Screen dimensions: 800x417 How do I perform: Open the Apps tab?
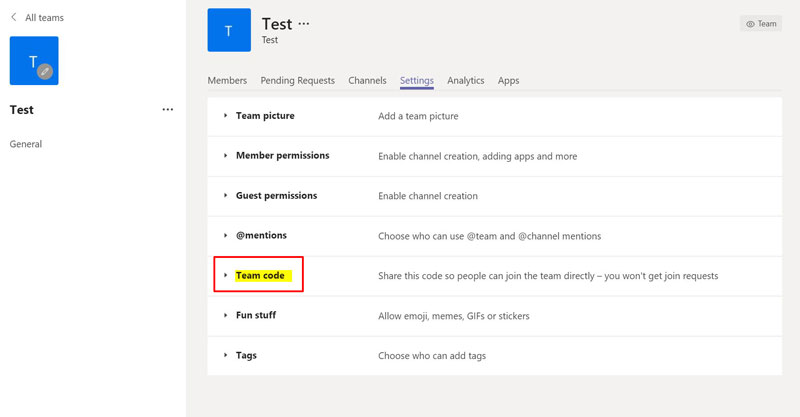pos(509,81)
